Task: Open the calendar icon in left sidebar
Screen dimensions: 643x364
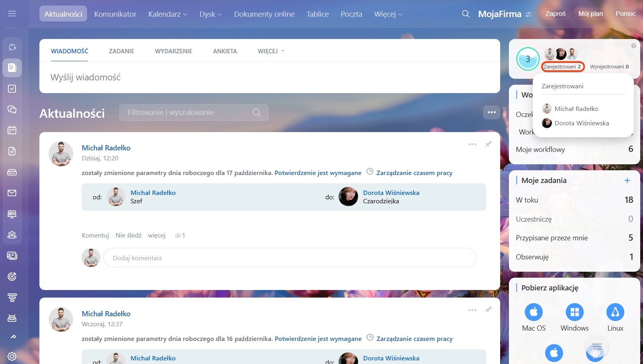Action: pos(12,130)
